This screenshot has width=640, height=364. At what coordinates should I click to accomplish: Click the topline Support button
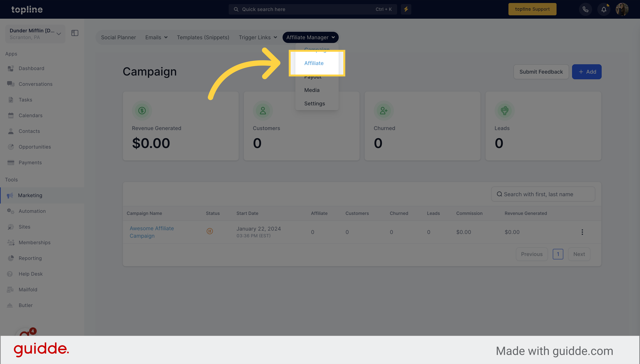tap(532, 9)
